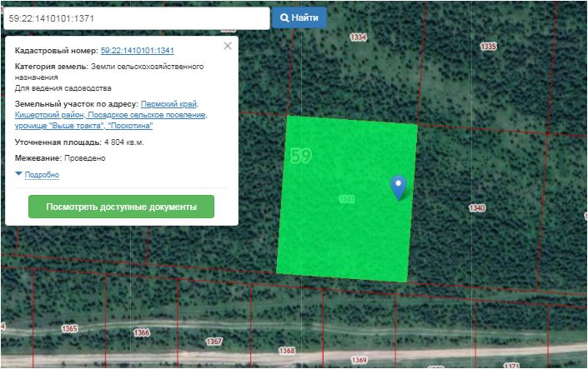Screen dimensions: 588x369
Task: Open the Кишертский район link
Action: tap(49, 115)
